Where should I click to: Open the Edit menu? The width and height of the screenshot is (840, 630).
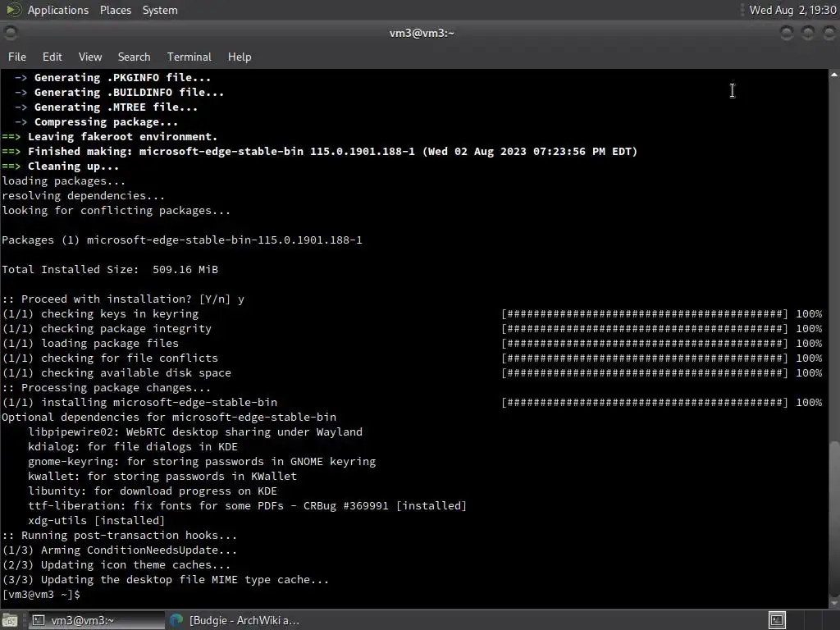(x=52, y=57)
